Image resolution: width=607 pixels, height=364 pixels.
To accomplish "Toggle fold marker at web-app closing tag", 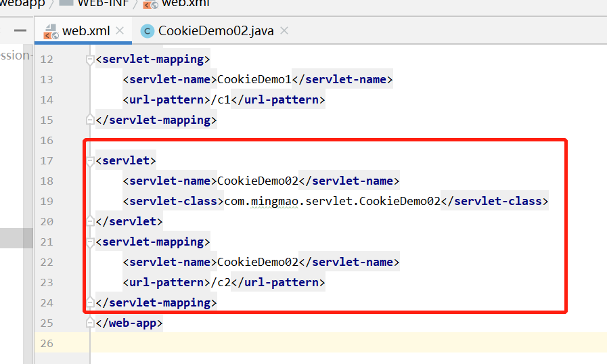I will (90, 323).
